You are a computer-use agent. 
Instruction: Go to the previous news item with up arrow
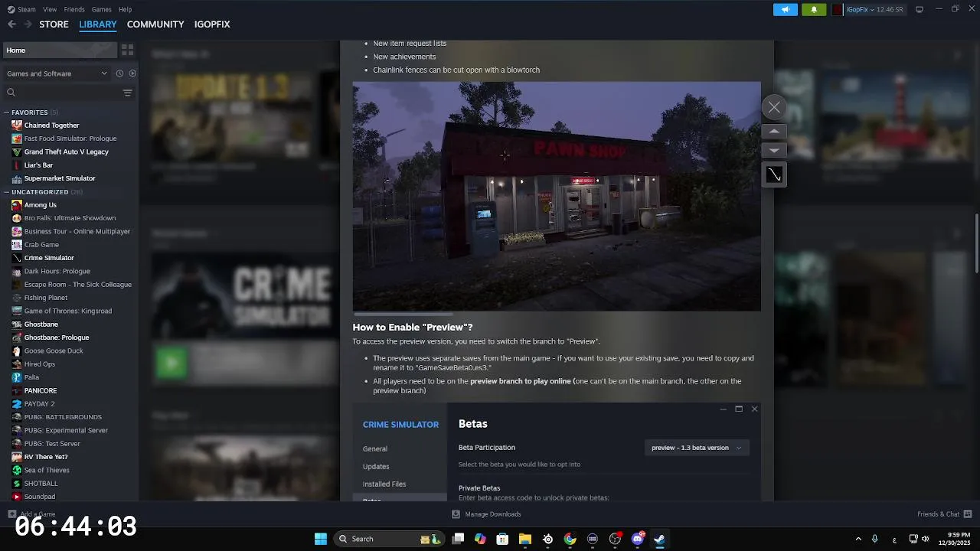pyautogui.click(x=774, y=132)
